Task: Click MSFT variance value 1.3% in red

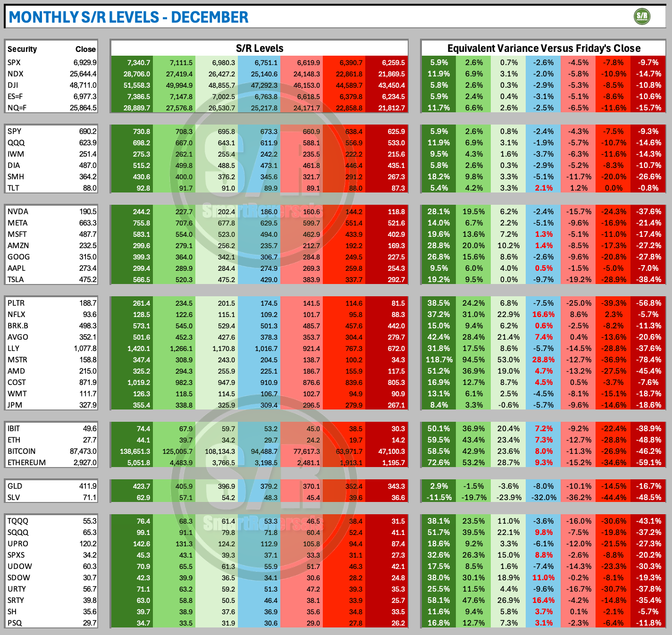Action: tap(544, 234)
